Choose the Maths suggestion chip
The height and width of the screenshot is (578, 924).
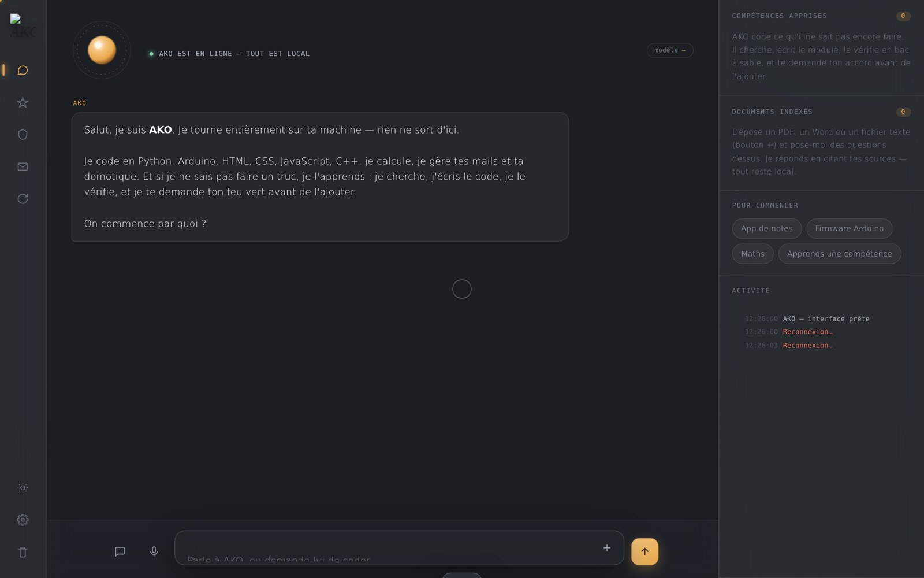(752, 254)
